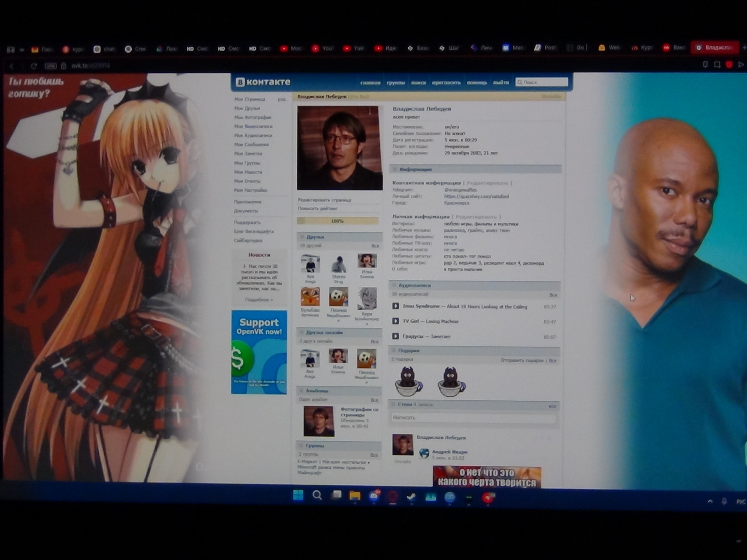This screenshot has width=747, height=560.
Task: Collapse the Аудиозаписи section header
Action: tap(414, 285)
